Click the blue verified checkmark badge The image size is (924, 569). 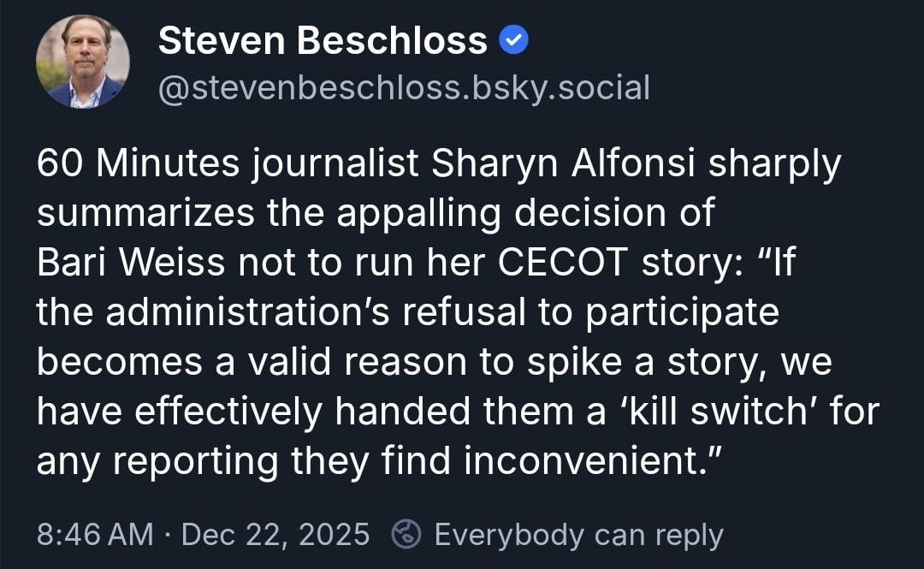tap(513, 40)
